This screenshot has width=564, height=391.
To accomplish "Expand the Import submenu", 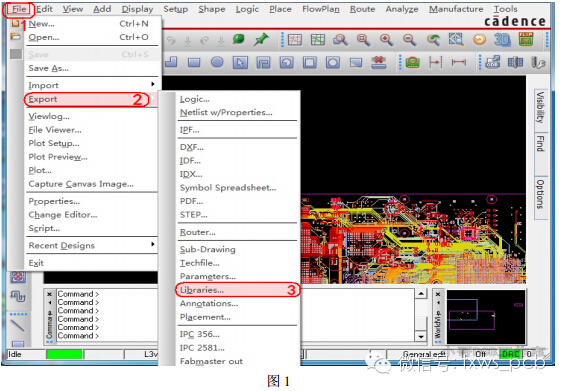I will click(x=92, y=86).
